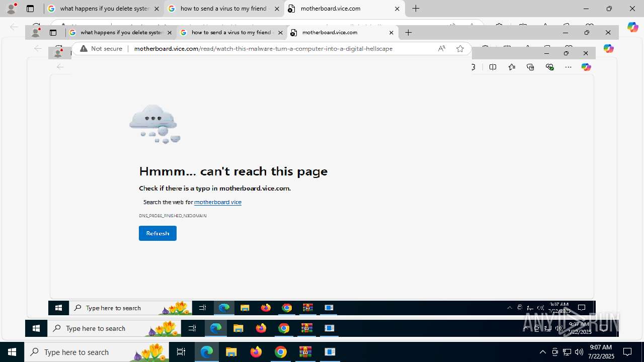
Task: Go back in outermost Edge window
Action: point(14,27)
